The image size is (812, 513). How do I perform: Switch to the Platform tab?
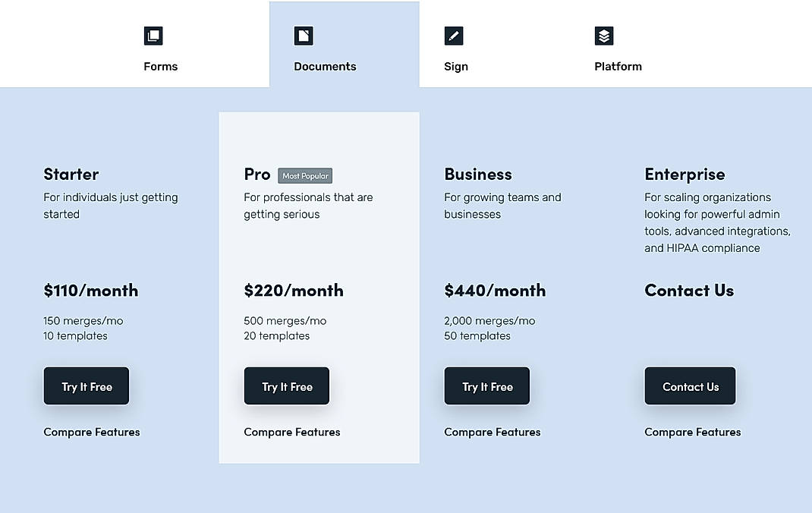(x=618, y=66)
